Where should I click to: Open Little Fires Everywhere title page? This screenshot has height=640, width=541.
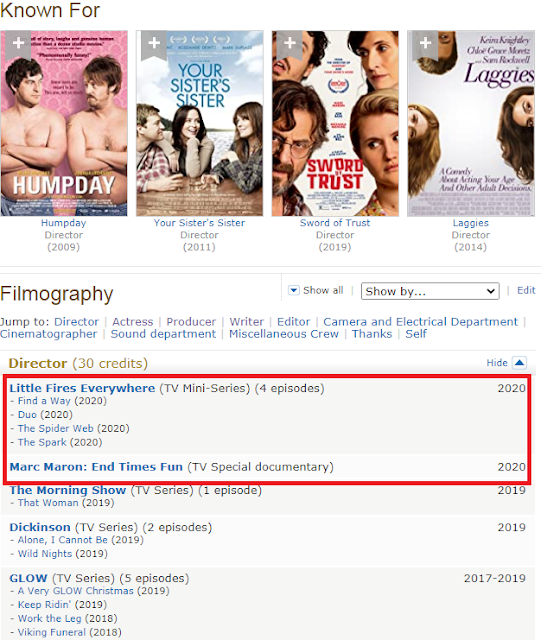[82, 388]
